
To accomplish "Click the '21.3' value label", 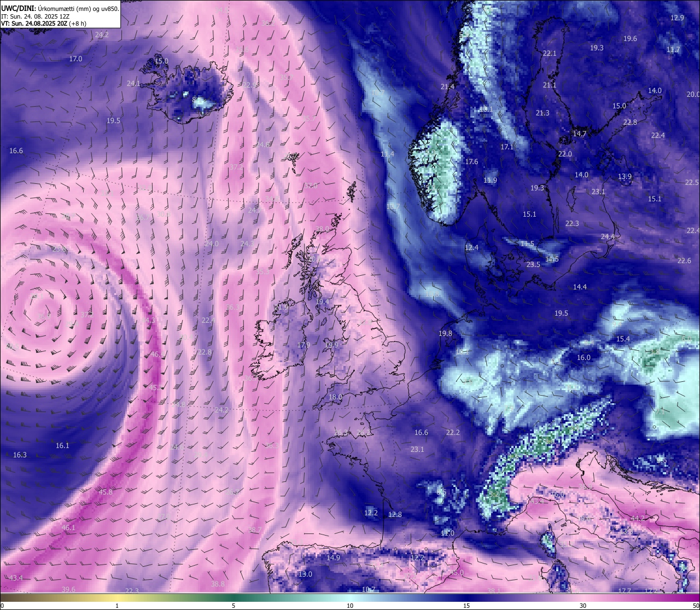I will tap(542, 113).
